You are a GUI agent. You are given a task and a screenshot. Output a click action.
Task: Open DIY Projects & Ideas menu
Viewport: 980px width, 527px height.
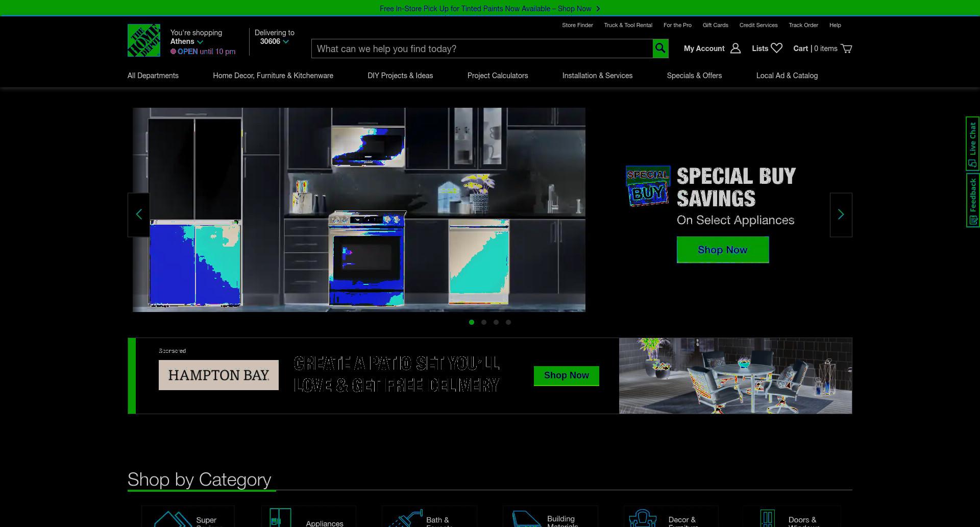400,76
